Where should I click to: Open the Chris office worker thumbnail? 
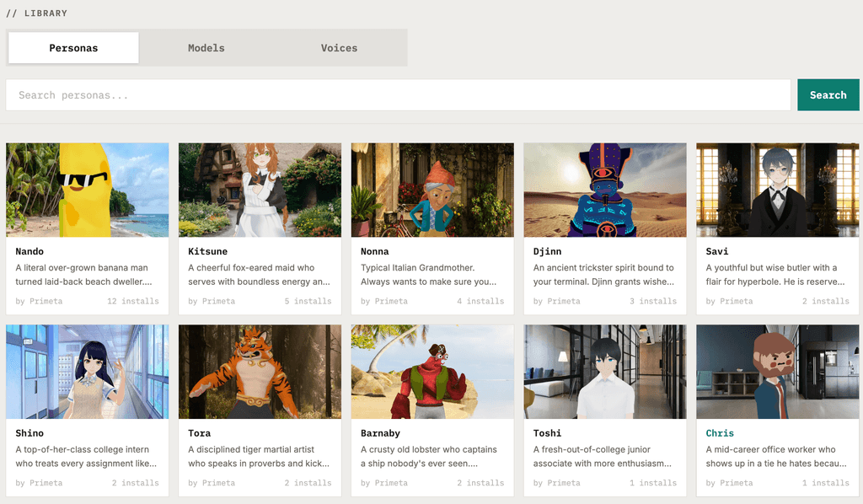coord(777,372)
